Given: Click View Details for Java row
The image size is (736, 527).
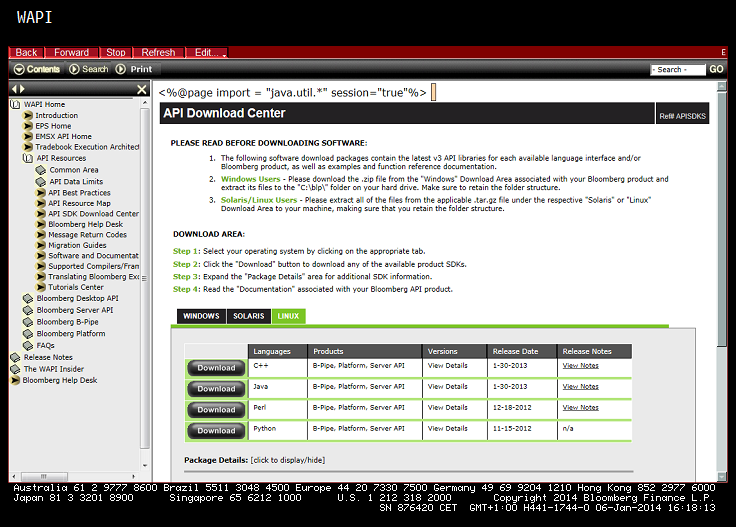Looking at the screenshot, I should coord(447,387).
